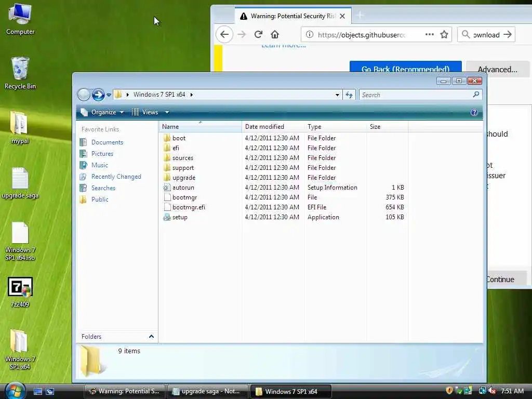Viewport: 532px width, 399px height.
Task: Click Firefox reload button
Action: 258,34
